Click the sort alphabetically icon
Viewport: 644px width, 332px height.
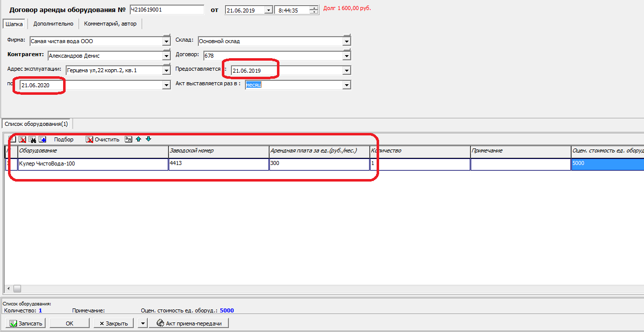(x=128, y=139)
